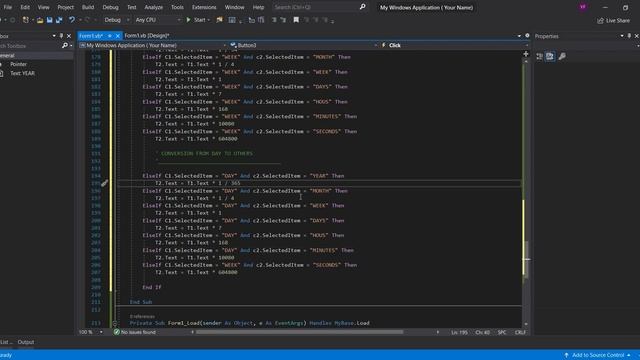Open the Tools menu
The height and width of the screenshot is (360, 640).
177,7
